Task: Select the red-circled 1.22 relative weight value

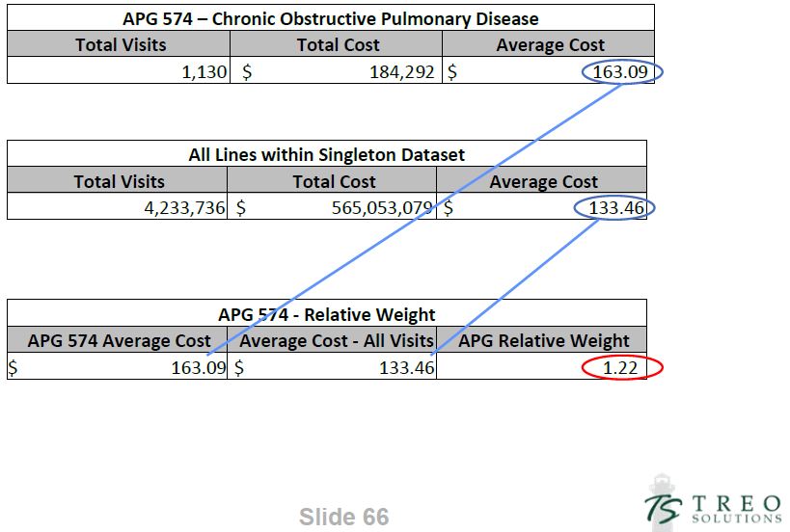Action: pos(622,367)
